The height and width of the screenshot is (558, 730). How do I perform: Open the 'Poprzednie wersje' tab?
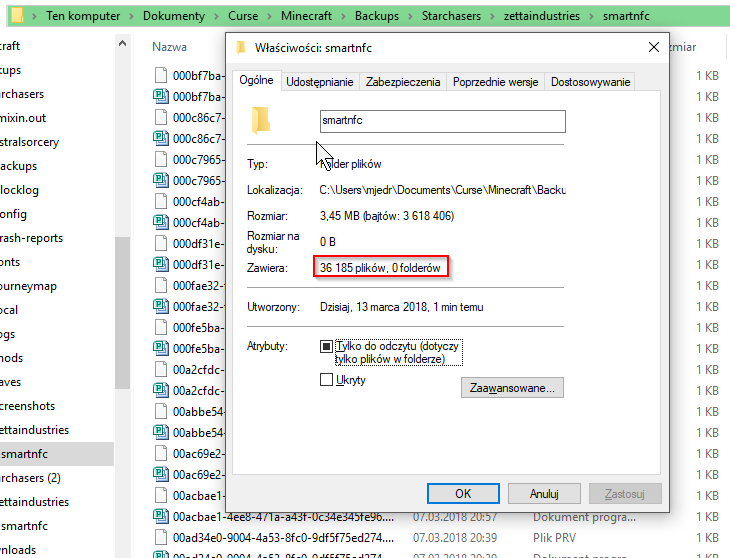496,82
